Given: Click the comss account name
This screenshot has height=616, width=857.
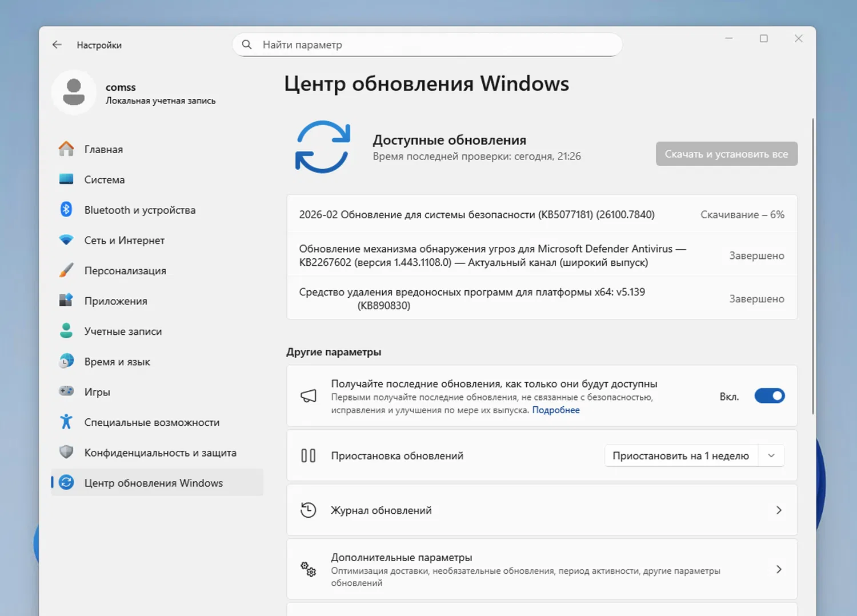Looking at the screenshot, I should point(121,87).
